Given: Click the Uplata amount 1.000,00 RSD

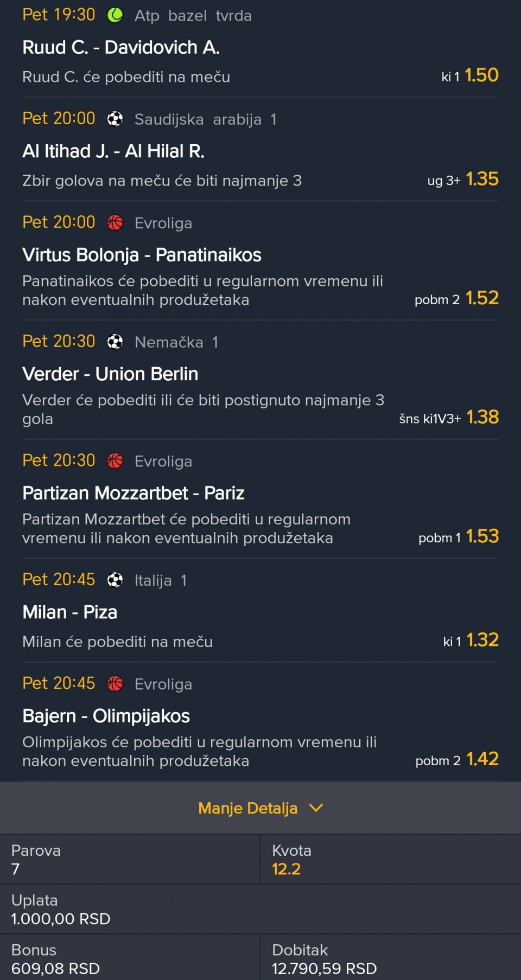Looking at the screenshot, I should coord(61,919).
